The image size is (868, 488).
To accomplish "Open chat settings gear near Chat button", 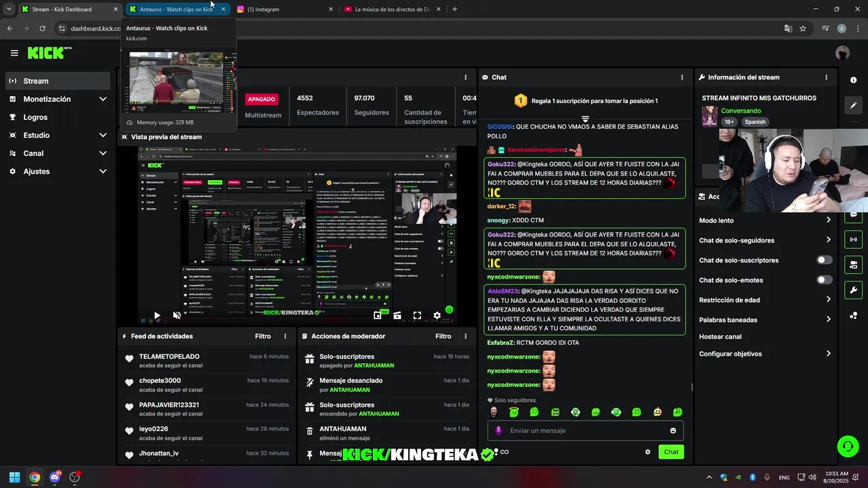I will pyautogui.click(x=648, y=452).
